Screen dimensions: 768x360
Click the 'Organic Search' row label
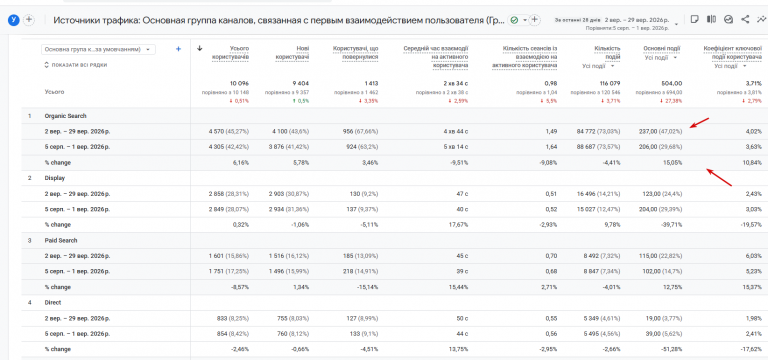[x=66, y=116]
